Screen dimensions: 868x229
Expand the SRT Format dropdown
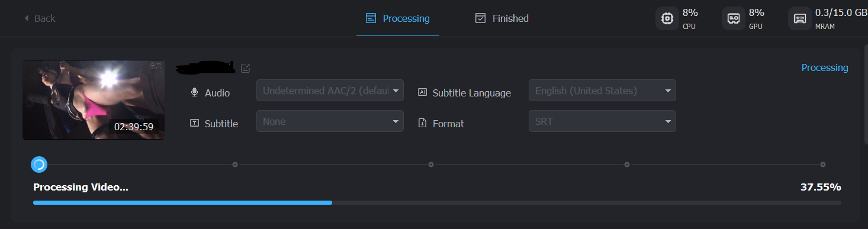[602, 121]
